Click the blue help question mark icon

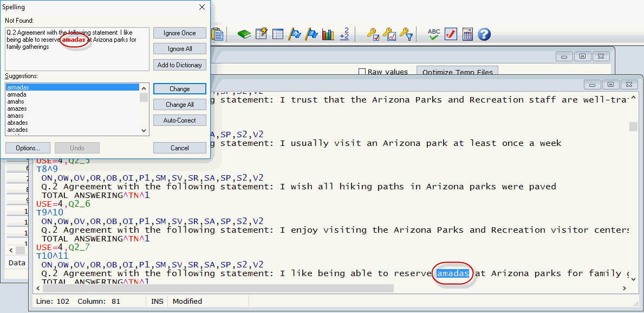[484, 34]
